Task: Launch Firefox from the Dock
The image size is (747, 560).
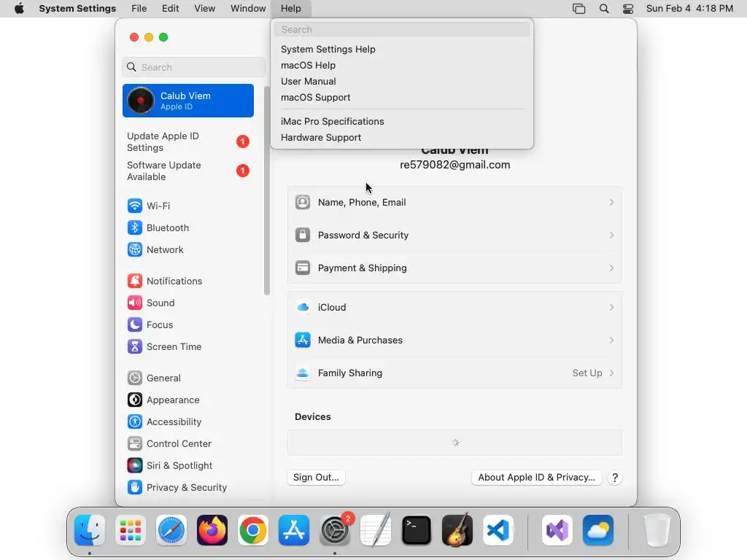Action: [x=212, y=530]
